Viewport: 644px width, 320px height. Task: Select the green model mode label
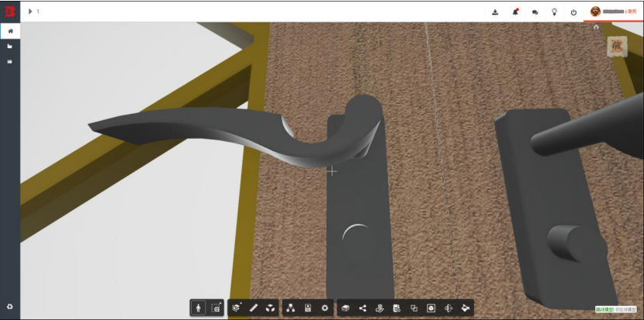pos(604,309)
